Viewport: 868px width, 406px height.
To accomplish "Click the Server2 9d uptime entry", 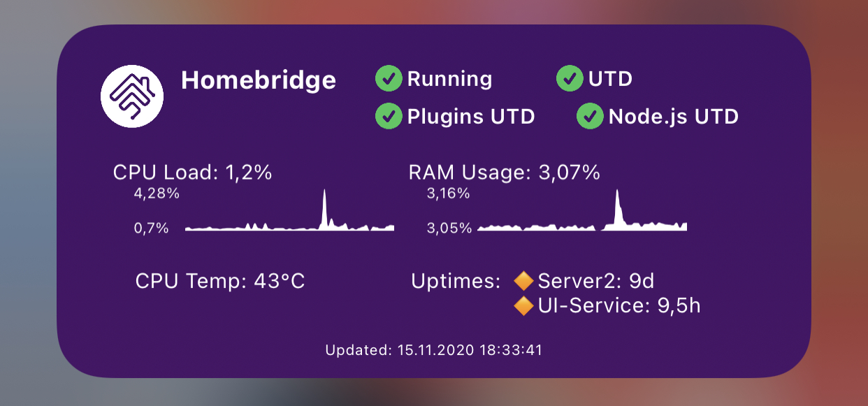I will (x=596, y=282).
